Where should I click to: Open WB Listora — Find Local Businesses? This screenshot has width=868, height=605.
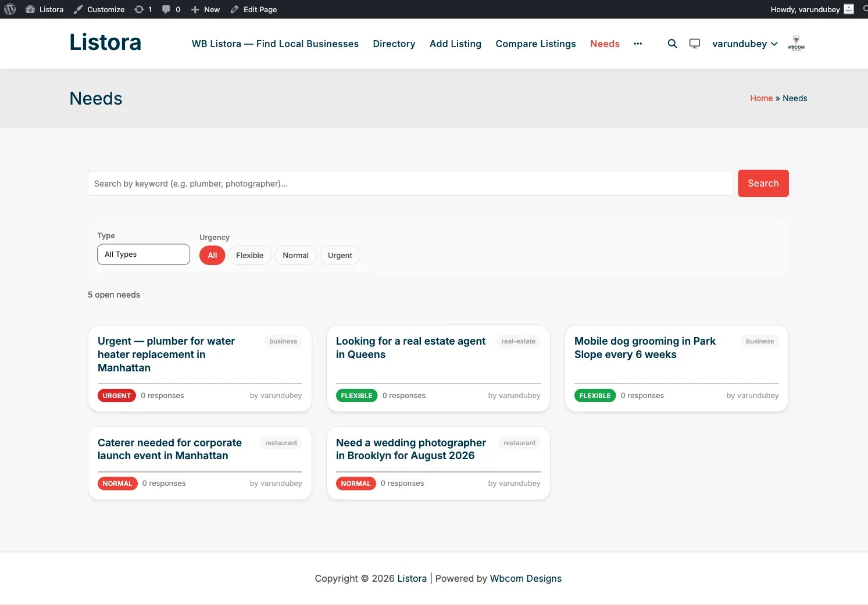[275, 44]
